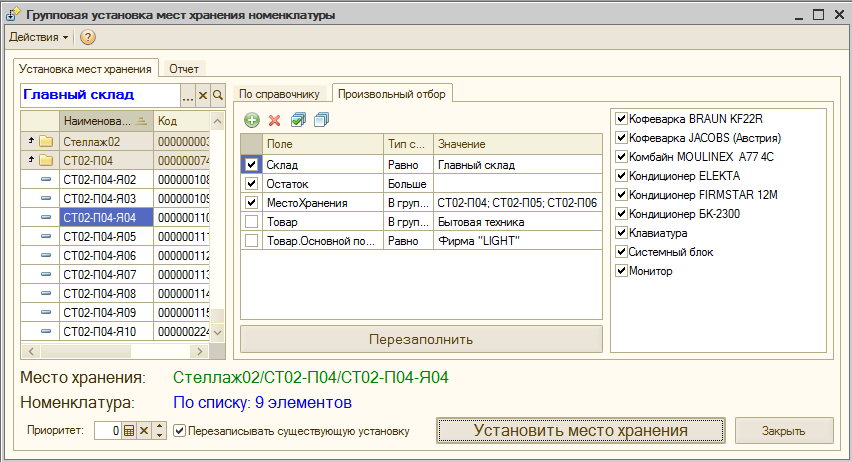Click item icon of СТ02-П04-Я02
852x462 pixels.
point(46,179)
